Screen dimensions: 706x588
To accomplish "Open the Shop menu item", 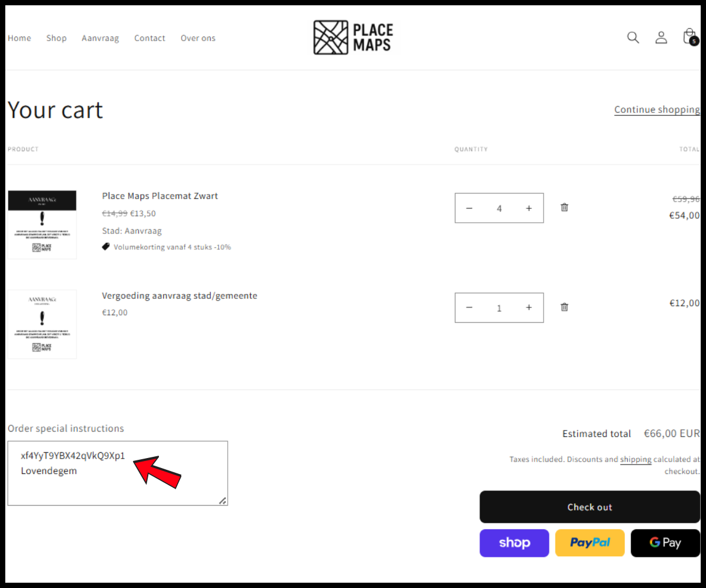I will point(56,38).
